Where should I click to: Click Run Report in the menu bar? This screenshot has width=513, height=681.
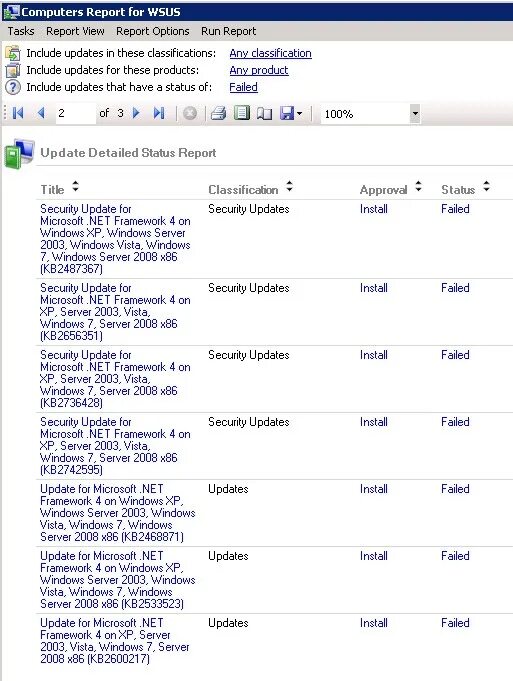click(x=228, y=31)
